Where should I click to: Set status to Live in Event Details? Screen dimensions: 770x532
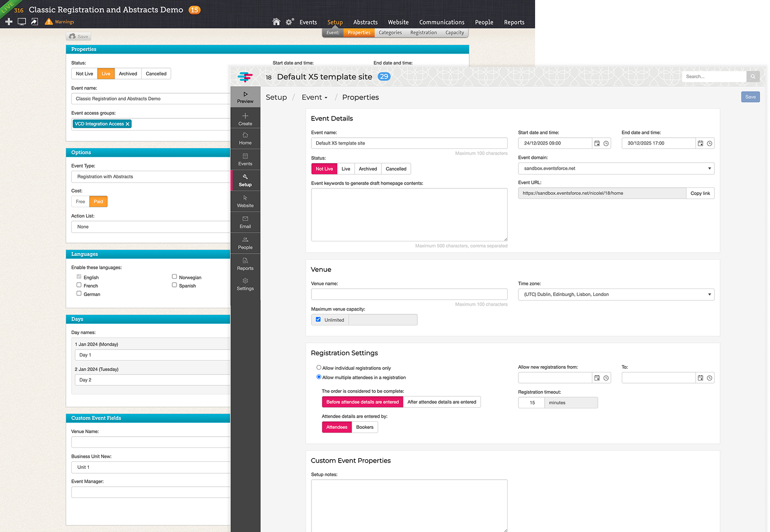(x=346, y=169)
